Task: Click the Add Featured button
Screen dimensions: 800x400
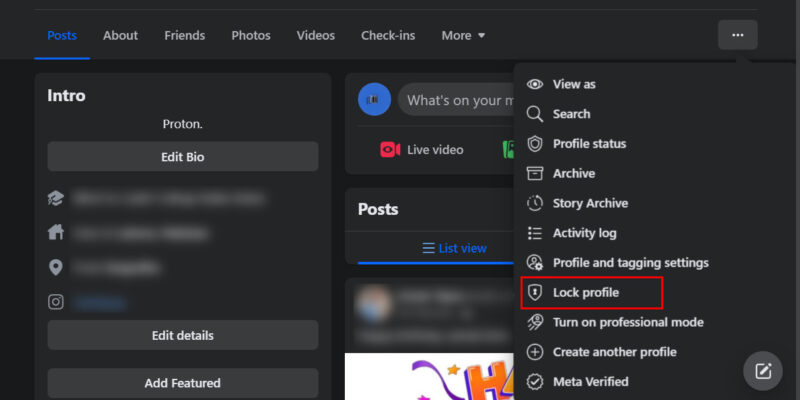Action: click(x=183, y=383)
